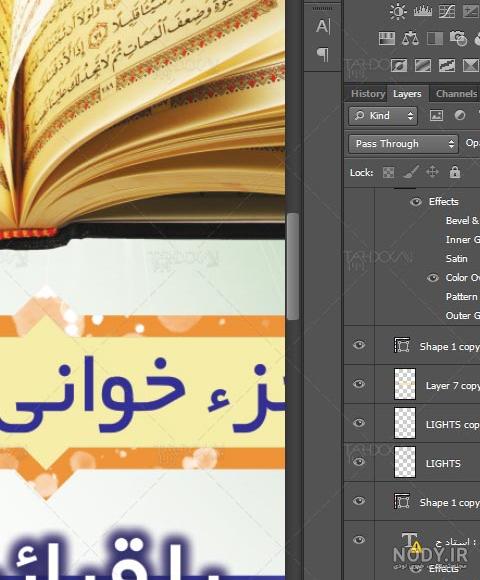Screen dimensions: 480x580
Task: Add a Hue/Saturation adjustment
Action: pyautogui.click(x=387, y=38)
